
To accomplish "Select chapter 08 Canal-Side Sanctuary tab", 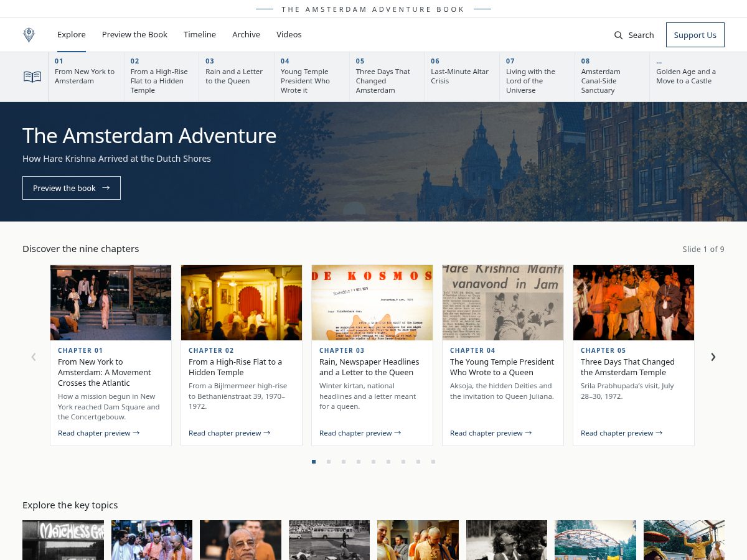I will [x=612, y=77].
